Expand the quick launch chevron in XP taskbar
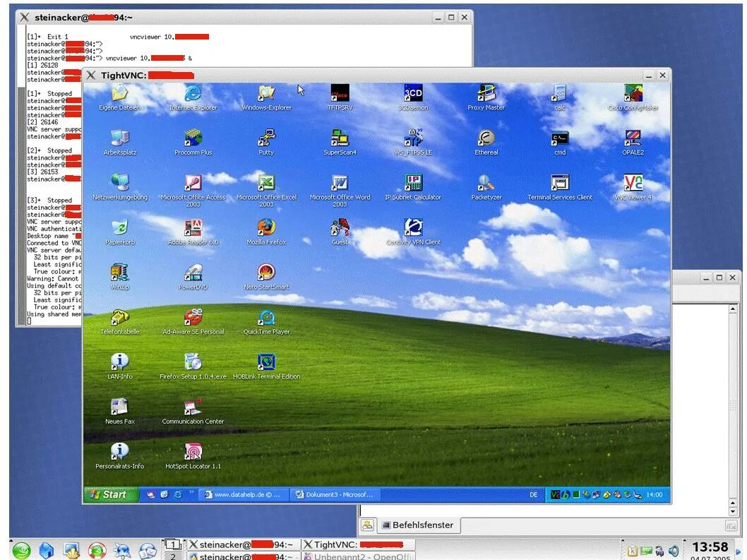 (x=191, y=492)
